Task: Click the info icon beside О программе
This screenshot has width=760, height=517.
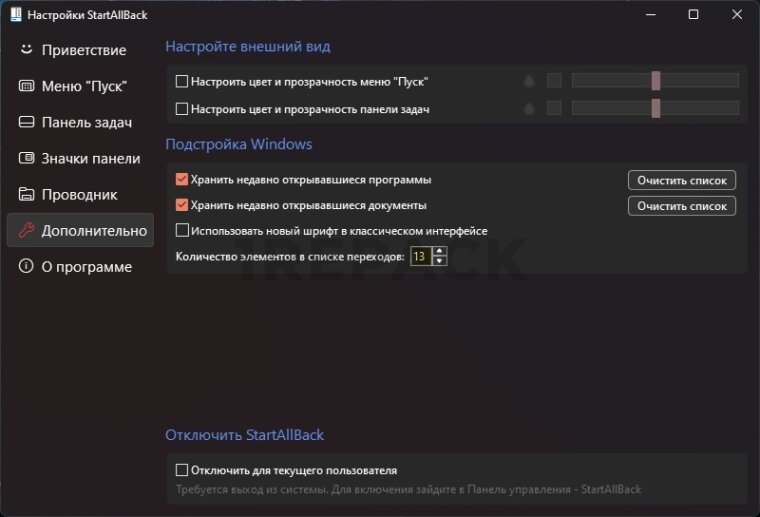Action: point(27,267)
